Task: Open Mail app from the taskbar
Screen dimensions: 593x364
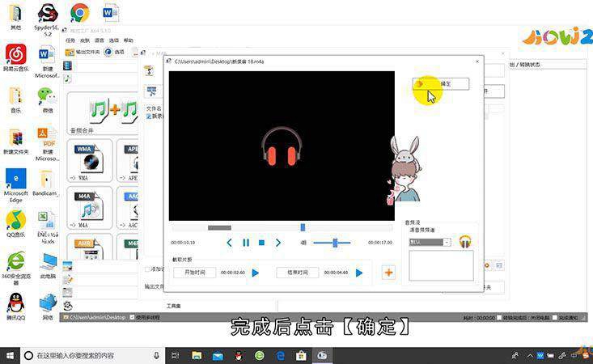Action: (x=218, y=356)
